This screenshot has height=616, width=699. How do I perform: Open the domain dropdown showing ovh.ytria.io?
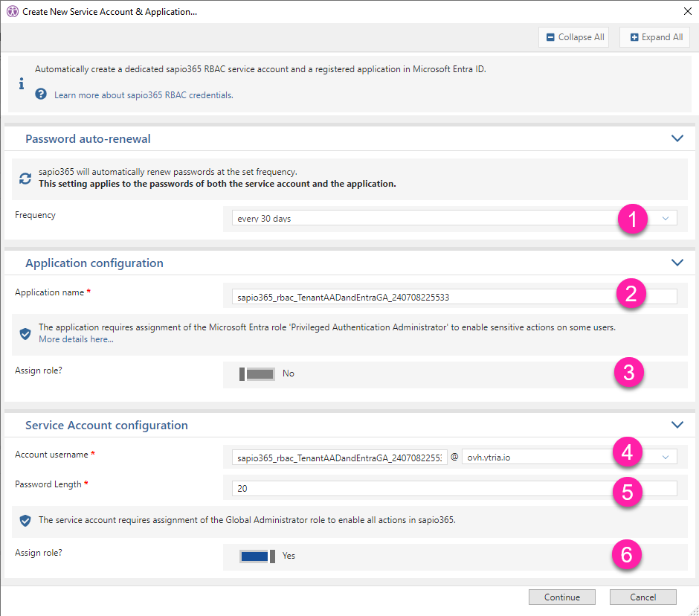664,456
